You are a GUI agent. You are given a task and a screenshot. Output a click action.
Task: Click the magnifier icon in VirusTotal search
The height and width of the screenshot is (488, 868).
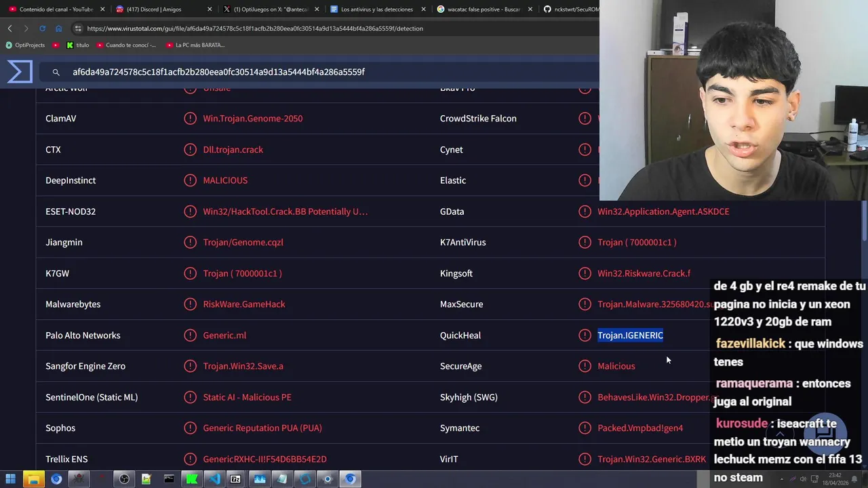pyautogui.click(x=56, y=72)
